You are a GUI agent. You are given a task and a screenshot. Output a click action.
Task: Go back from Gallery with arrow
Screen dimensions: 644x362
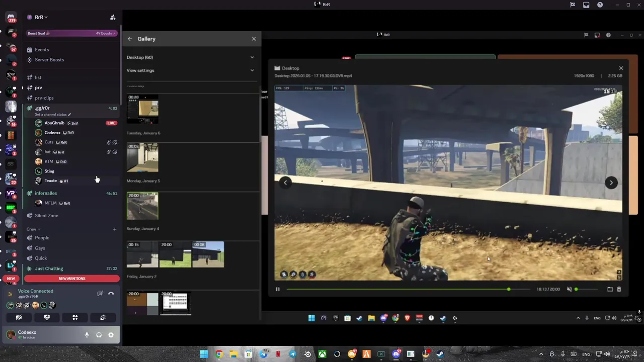130,39
